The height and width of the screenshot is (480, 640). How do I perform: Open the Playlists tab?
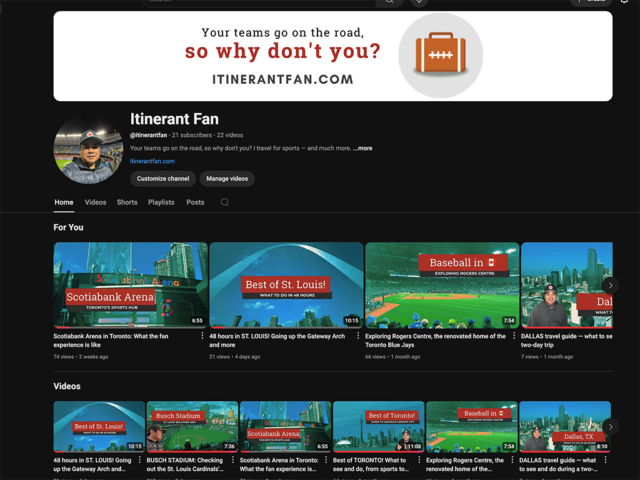[161, 202]
